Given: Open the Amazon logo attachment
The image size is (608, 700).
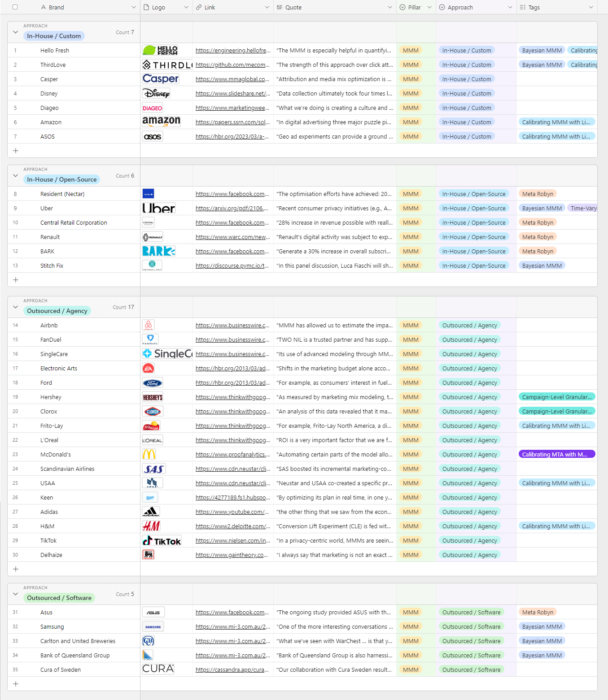Looking at the screenshot, I should pos(161,122).
